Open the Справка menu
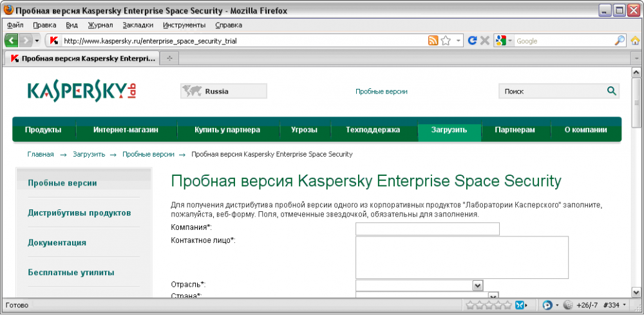The width and height of the screenshot is (644, 315). pos(229,24)
